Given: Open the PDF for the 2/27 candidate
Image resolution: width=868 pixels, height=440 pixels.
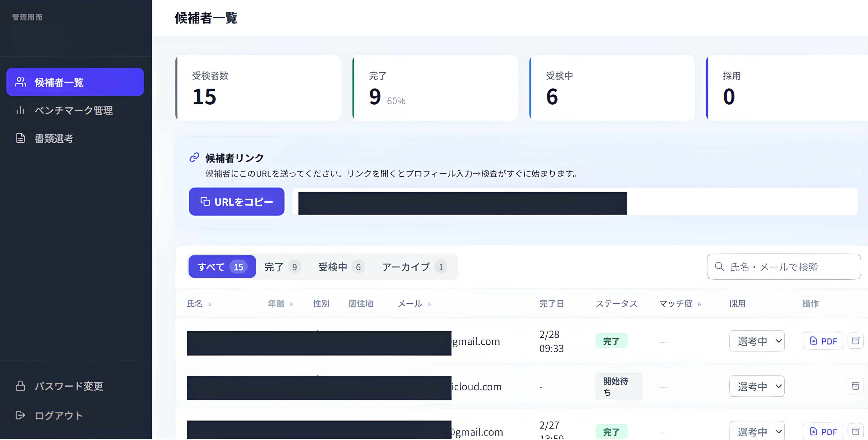Looking at the screenshot, I should [x=823, y=431].
